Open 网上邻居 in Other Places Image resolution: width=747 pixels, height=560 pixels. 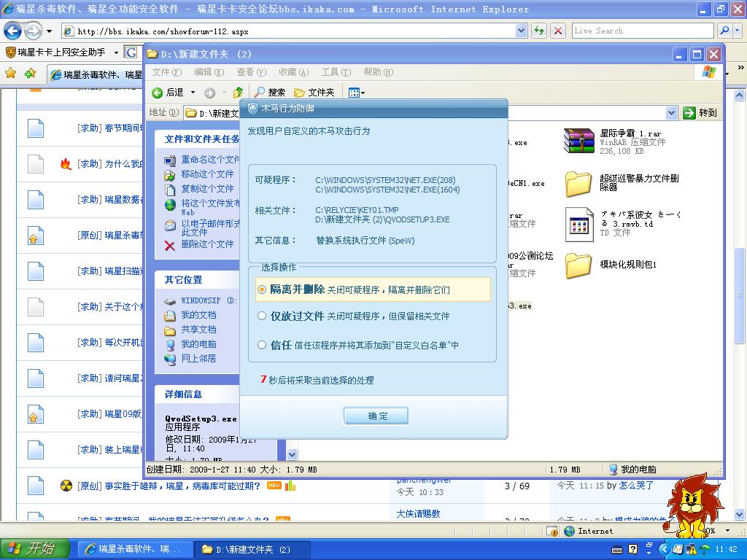coord(198,358)
